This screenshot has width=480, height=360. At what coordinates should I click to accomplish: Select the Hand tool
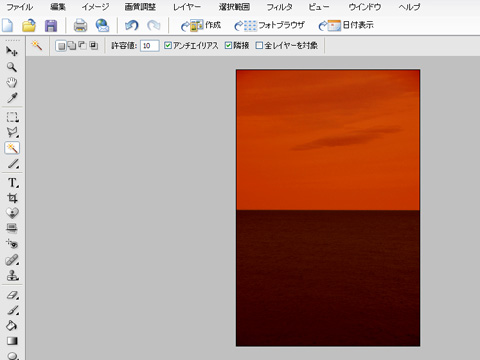point(12,82)
